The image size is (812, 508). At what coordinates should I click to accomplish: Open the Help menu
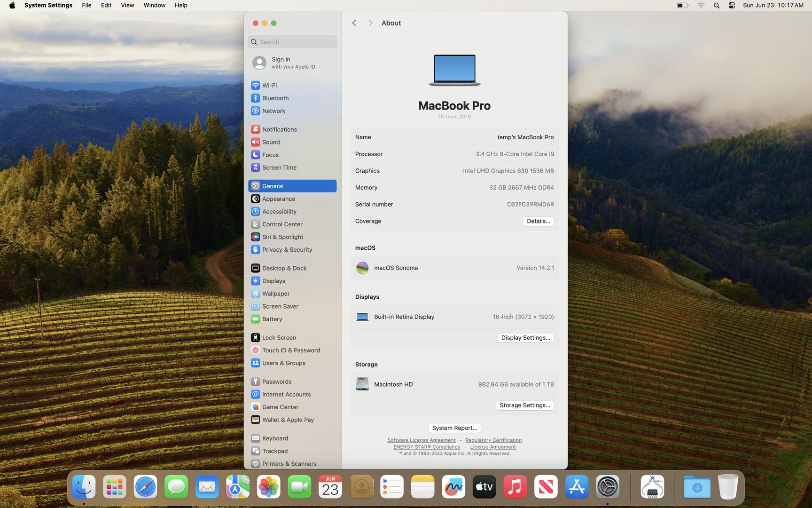coord(181,5)
